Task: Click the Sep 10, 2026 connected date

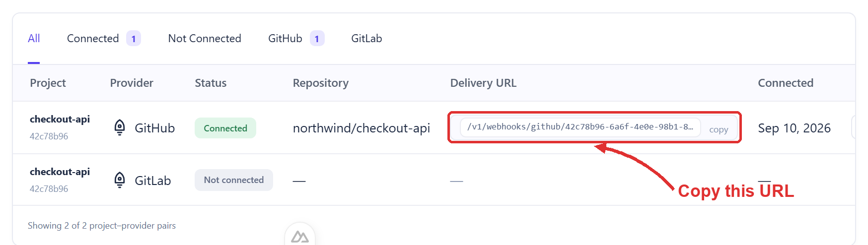Action: point(794,128)
